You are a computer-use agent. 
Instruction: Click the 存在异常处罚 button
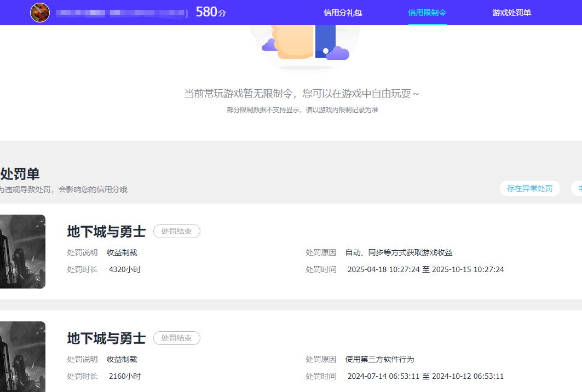click(x=529, y=188)
